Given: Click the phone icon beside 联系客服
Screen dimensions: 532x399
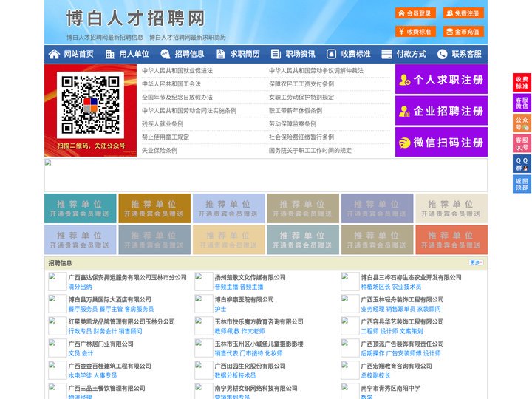Looking at the screenshot, I should 442,54.
